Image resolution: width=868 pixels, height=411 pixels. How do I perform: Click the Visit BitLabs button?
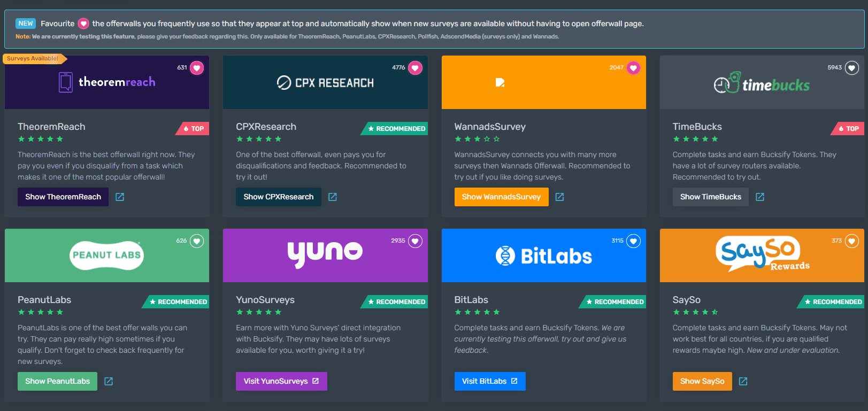pos(490,381)
